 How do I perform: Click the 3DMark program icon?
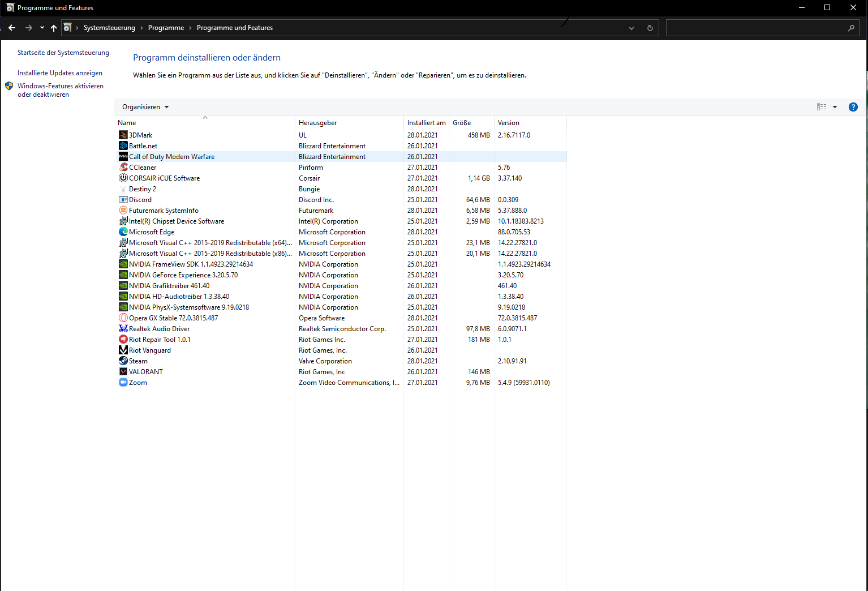coord(123,135)
